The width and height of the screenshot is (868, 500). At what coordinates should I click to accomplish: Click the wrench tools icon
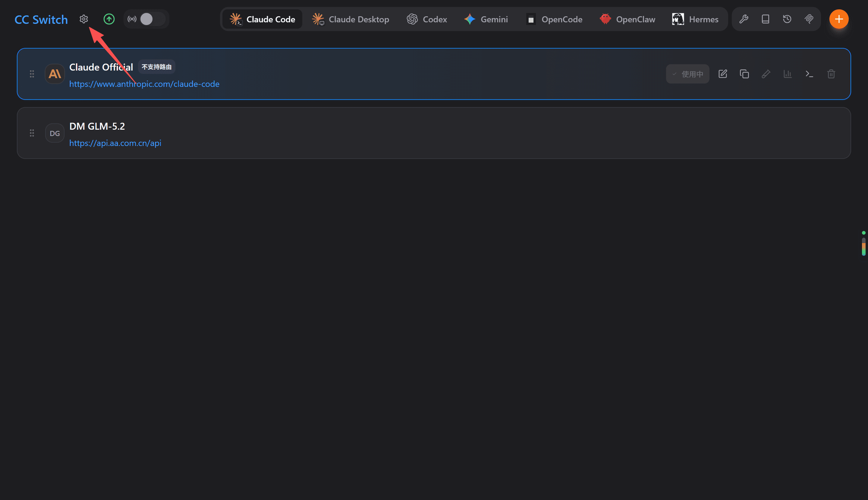(744, 19)
